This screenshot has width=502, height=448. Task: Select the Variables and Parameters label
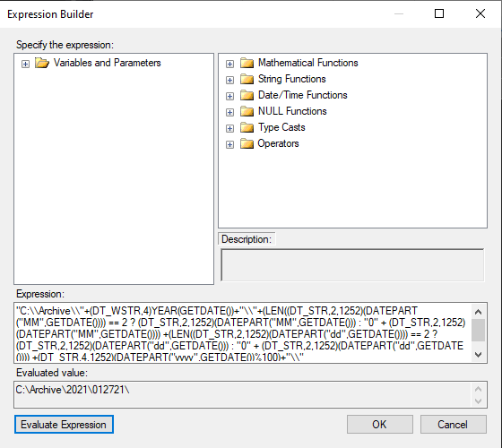pos(108,63)
